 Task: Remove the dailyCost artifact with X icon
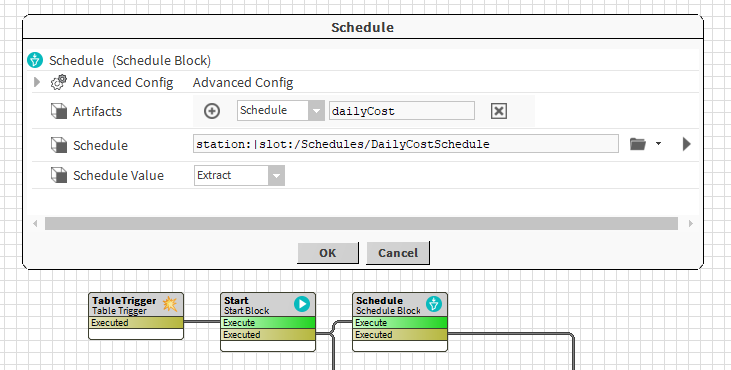(x=498, y=111)
